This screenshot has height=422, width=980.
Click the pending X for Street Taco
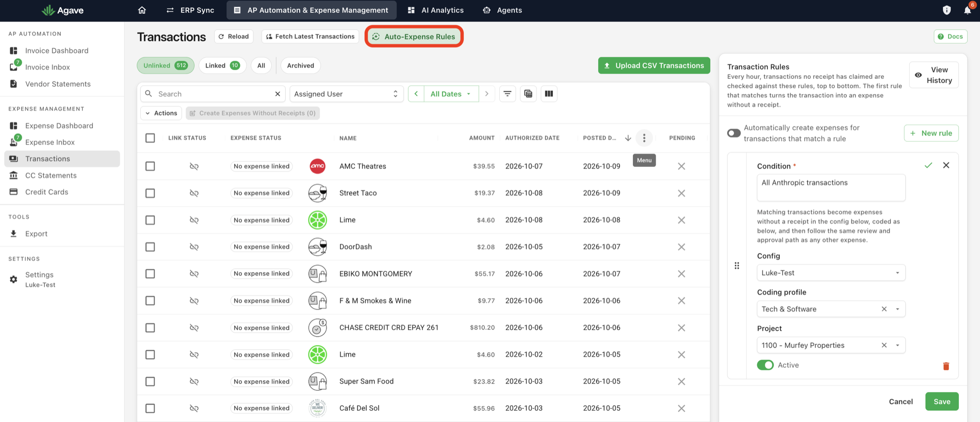tap(681, 193)
